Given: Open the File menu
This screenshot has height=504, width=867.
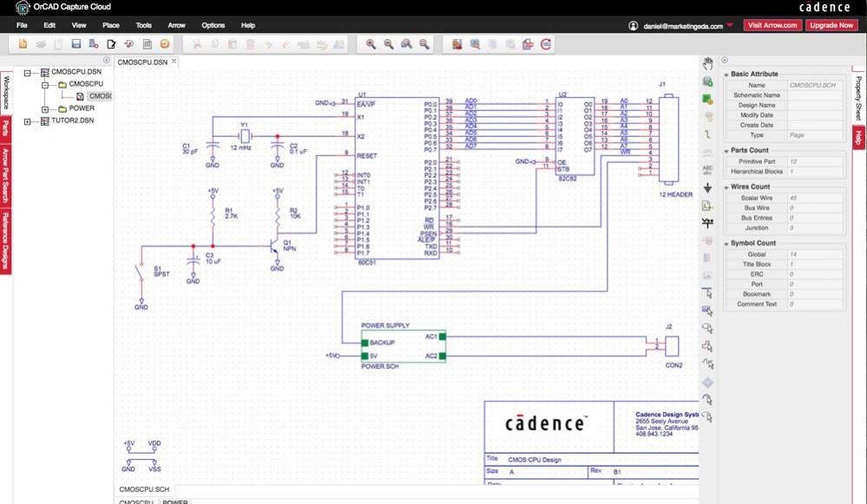Looking at the screenshot, I should [22, 25].
